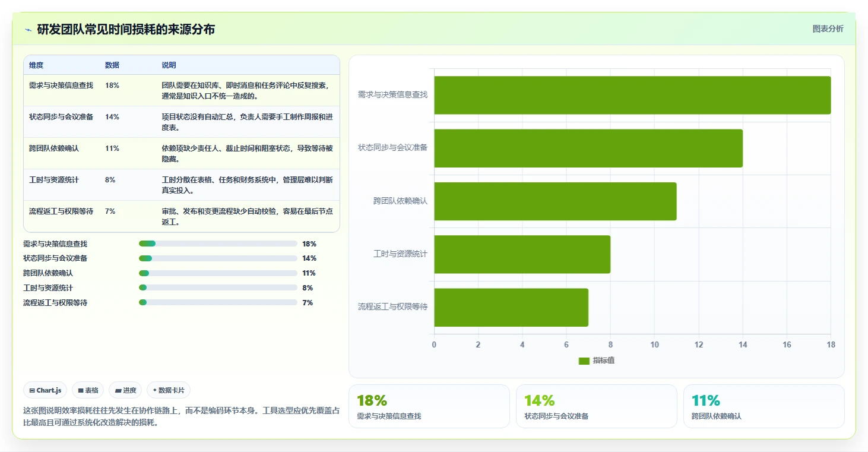Click the 跨团队依赖确认 progress bar
The width and height of the screenshot is (868, 452).
click(218, 273)
